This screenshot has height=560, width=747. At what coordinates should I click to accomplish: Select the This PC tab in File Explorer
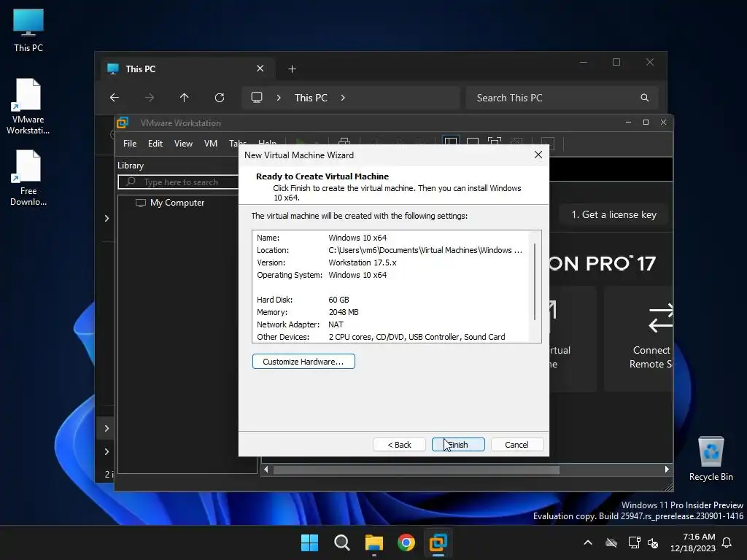click(187, 69)
